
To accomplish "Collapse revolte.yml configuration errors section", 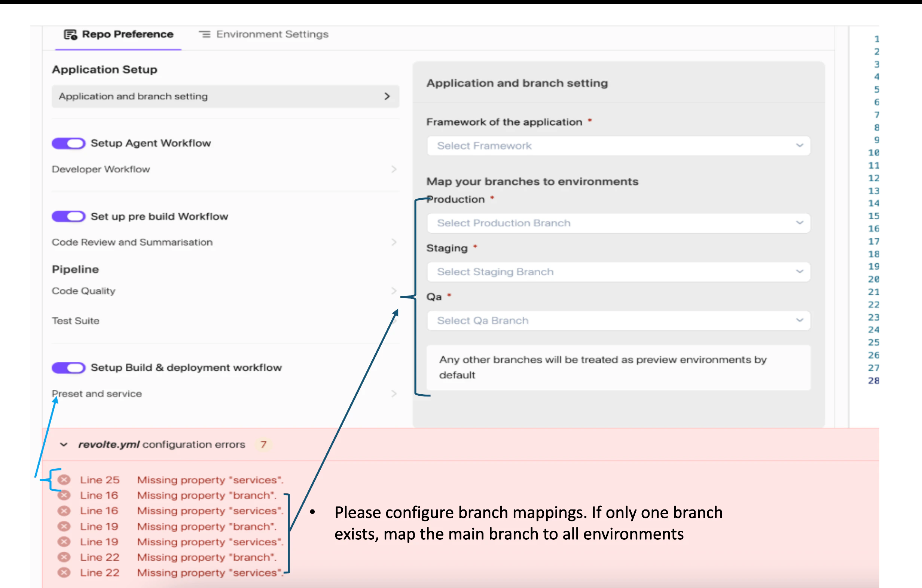I will click(x=64, y=444).
